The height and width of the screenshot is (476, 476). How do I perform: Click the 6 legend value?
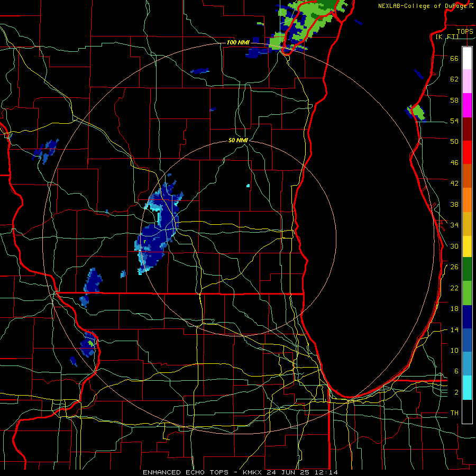pos(456,371)
